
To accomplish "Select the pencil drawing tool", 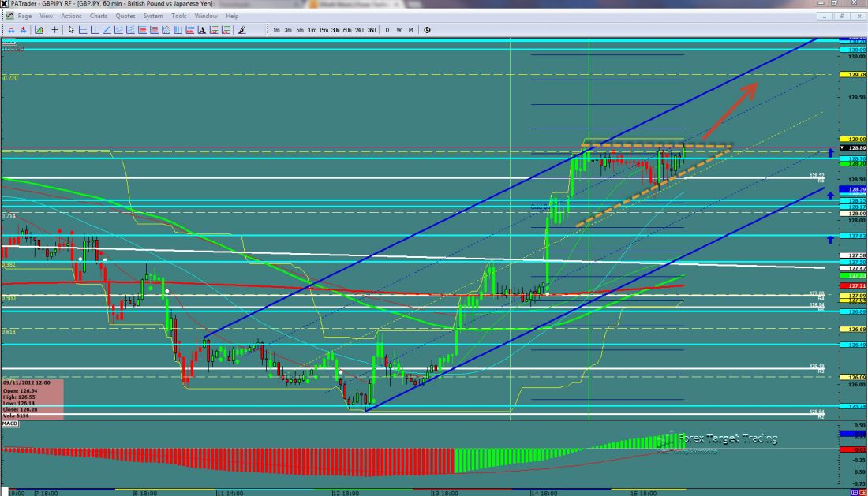I will click(240, 30).
